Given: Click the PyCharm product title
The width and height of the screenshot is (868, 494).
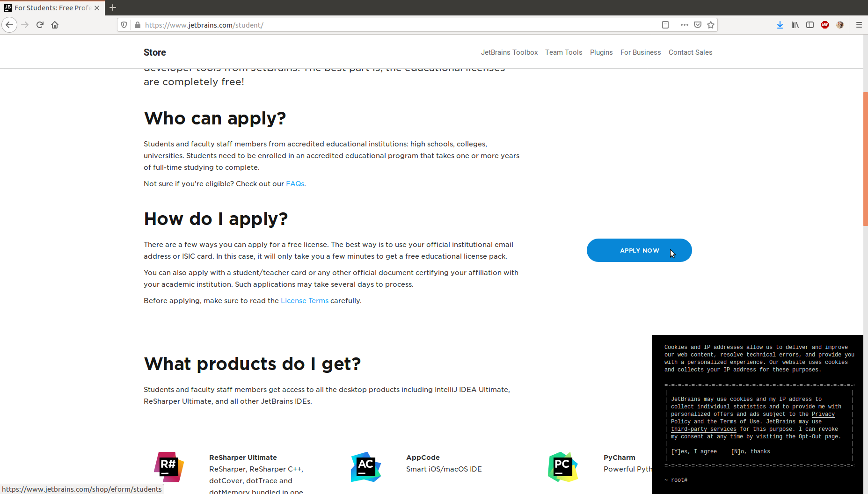Looking at the screenshot, I should point(619,458).
